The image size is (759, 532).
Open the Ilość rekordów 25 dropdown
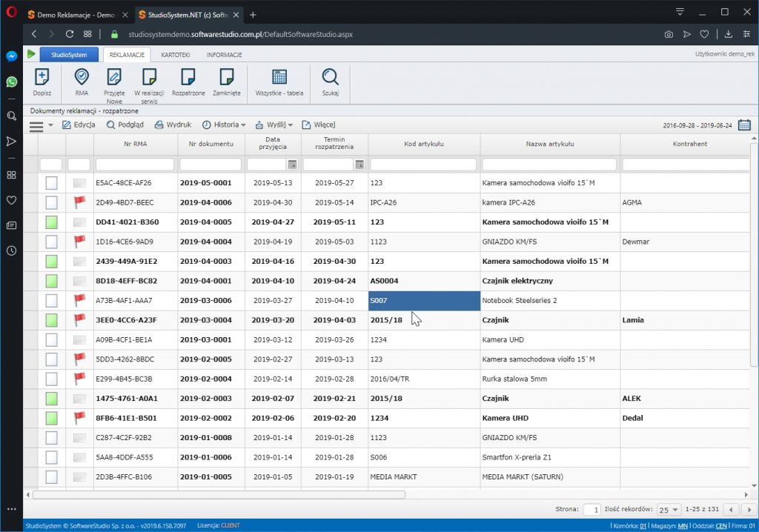click(669, 510)
